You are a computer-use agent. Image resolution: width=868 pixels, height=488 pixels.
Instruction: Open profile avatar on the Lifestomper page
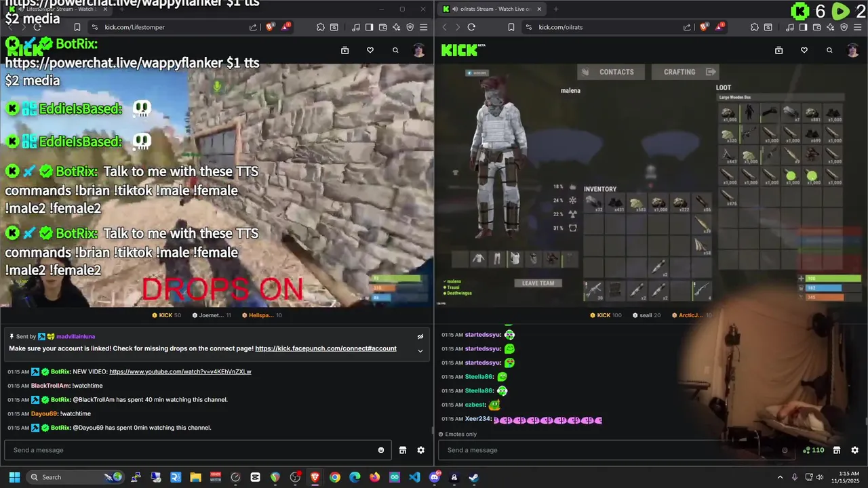(x=419, y=50)
